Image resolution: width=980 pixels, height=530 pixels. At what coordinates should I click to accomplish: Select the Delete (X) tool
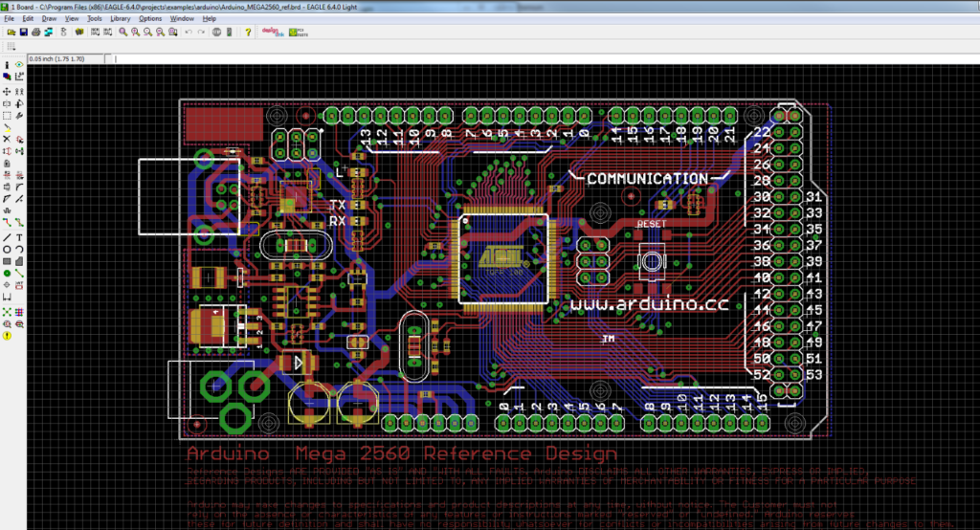(x=7, y=140)
